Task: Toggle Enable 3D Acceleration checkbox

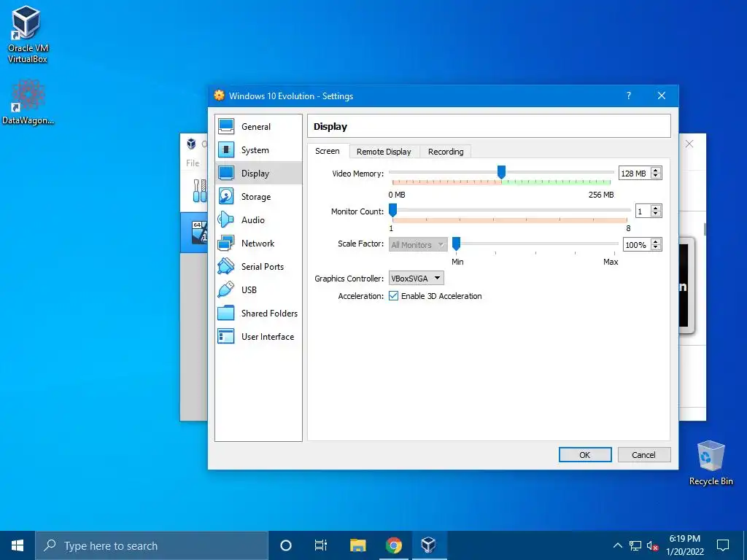Action: 393,296
